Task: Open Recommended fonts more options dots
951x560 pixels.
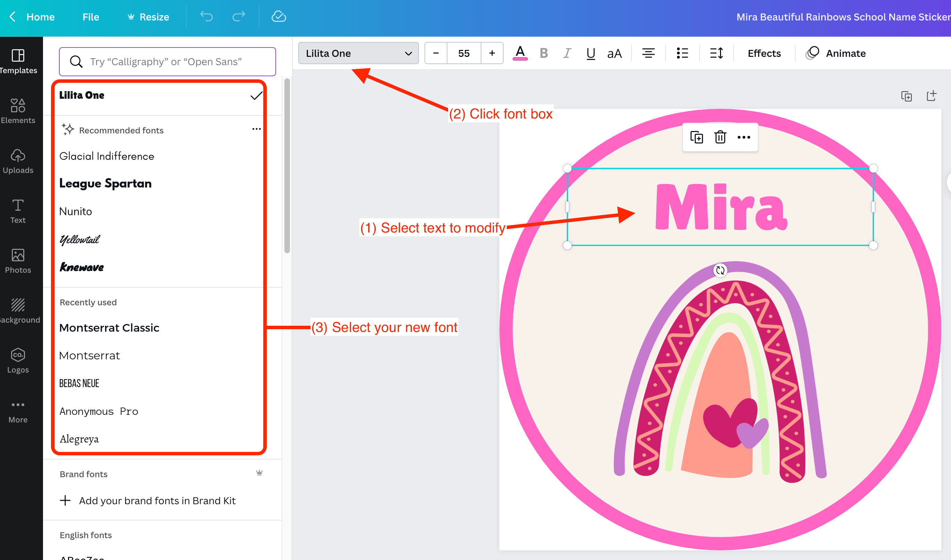Action: click(256, 129)
